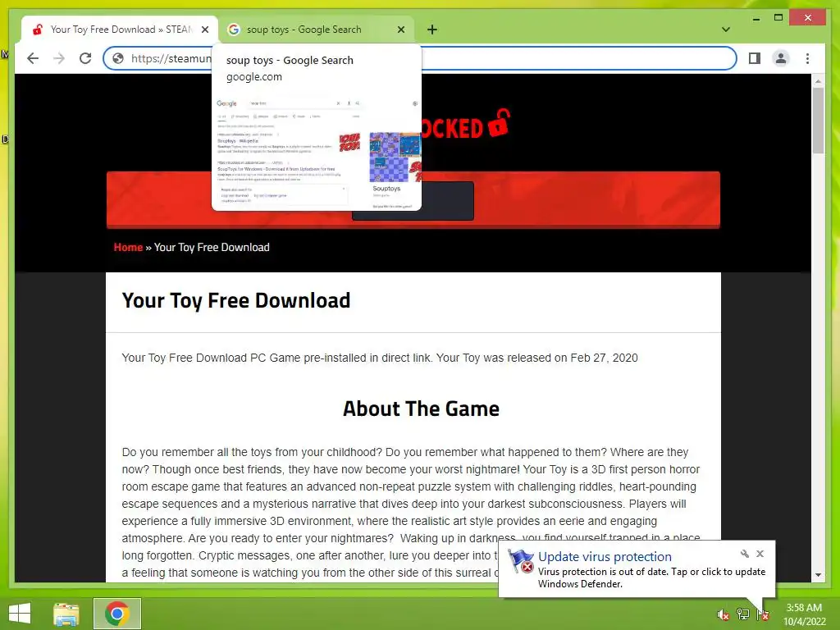
Task: Expand tab search chevron
Action: click(726, 30)
